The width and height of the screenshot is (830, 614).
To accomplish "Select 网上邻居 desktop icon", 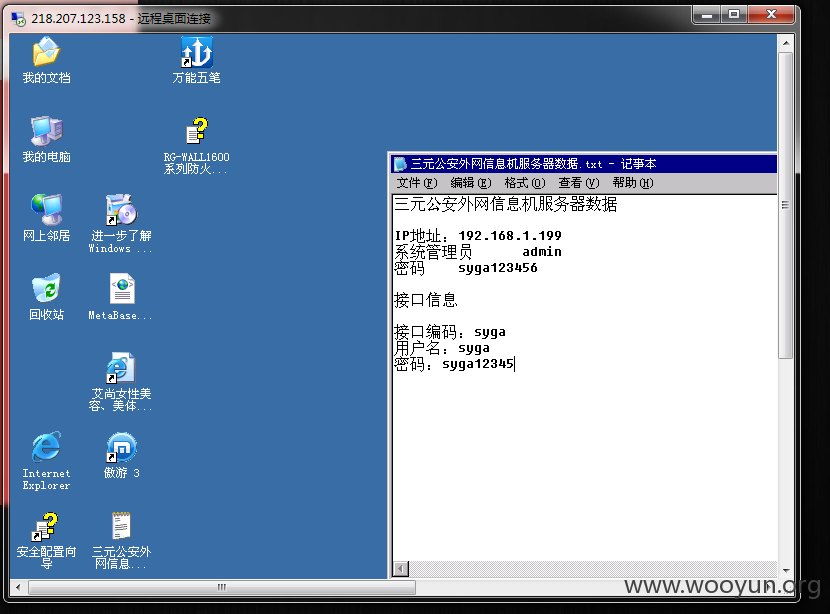I will (x=46, y=218).
